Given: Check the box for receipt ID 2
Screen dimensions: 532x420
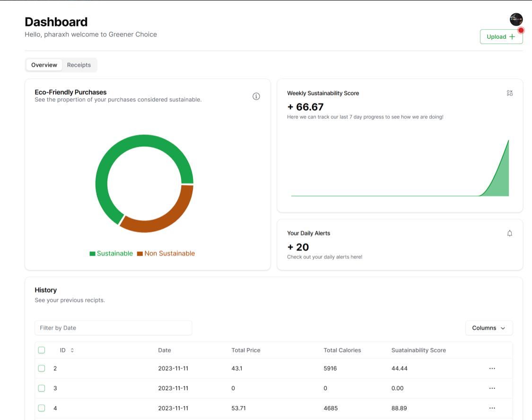Looking at the screenshot, I should pos(42,369).
